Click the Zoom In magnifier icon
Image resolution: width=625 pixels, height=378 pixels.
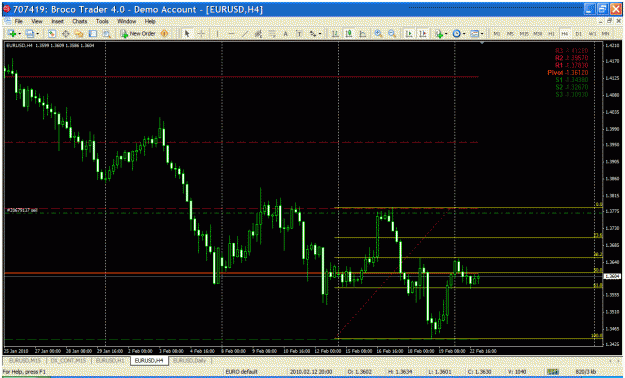(x=378, y=34)
